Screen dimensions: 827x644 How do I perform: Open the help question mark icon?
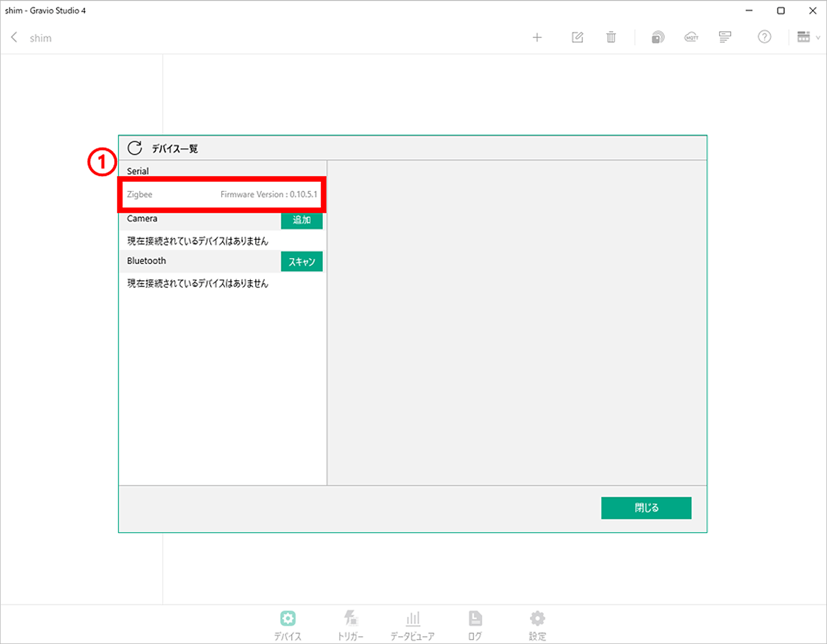click(764, 37)
